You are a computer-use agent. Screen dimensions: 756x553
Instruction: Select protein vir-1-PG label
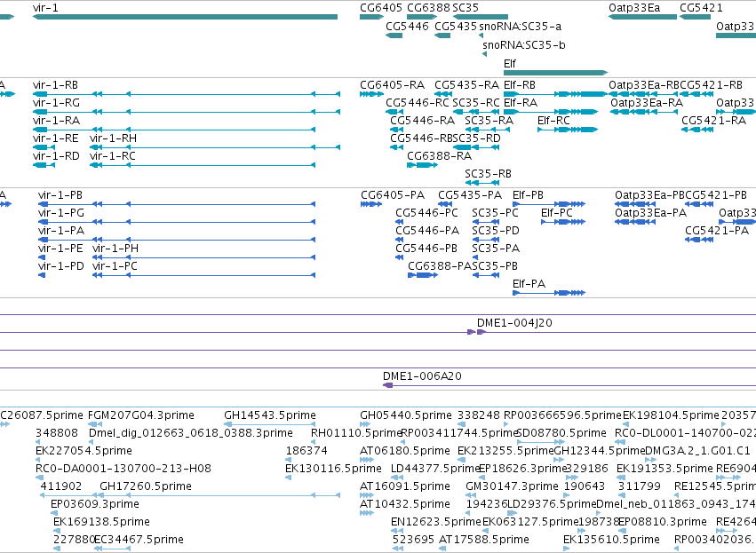(x=61, y=213)
